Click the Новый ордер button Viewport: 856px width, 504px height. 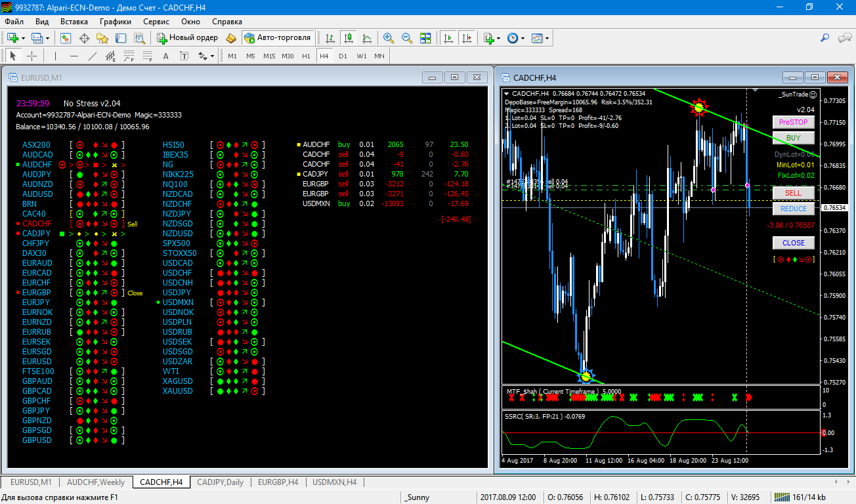pos(187,38)
